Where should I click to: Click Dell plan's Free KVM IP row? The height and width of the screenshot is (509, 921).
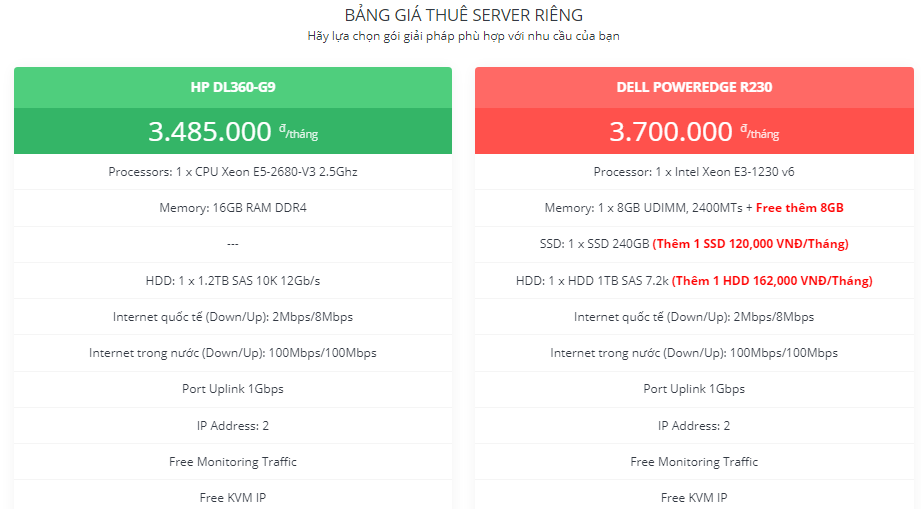pos(694,497)
